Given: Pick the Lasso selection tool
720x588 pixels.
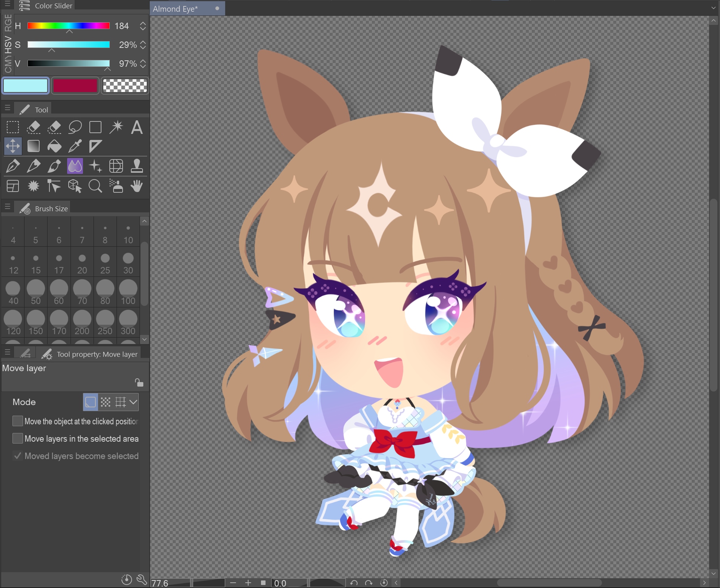Looking at the screenshot, I should click(75, 127).
